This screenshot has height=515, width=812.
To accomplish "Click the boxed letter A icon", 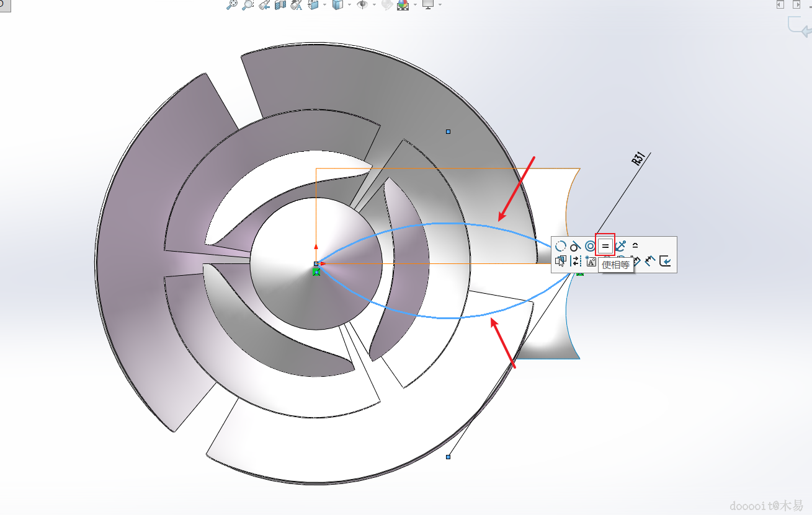I will pos(590,262).
